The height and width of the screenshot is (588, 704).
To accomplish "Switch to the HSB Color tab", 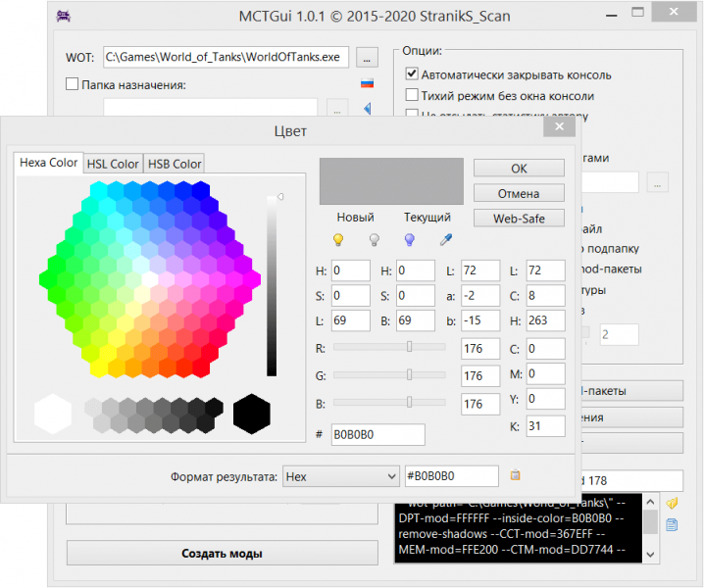I will point(174,164).
